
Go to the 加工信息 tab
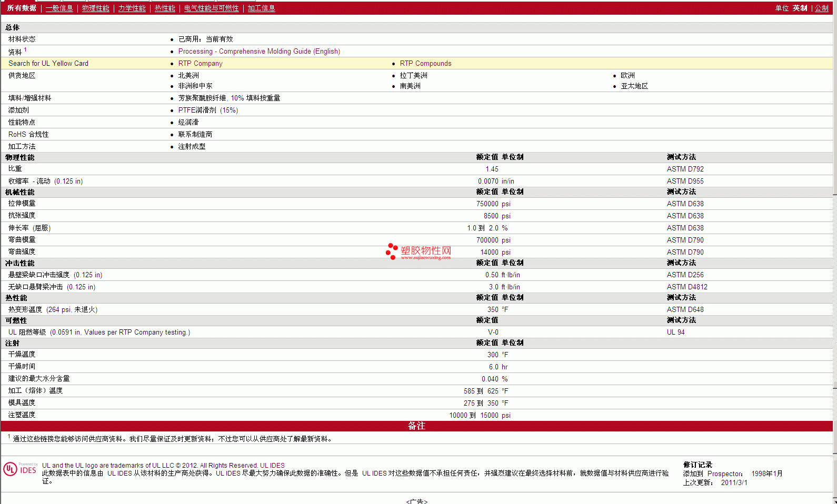pyautogui.click(x=261, y=8)
